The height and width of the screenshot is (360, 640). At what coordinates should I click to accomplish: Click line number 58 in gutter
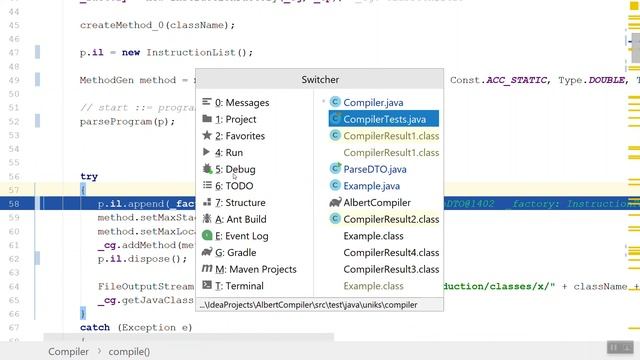coord(14,204)
